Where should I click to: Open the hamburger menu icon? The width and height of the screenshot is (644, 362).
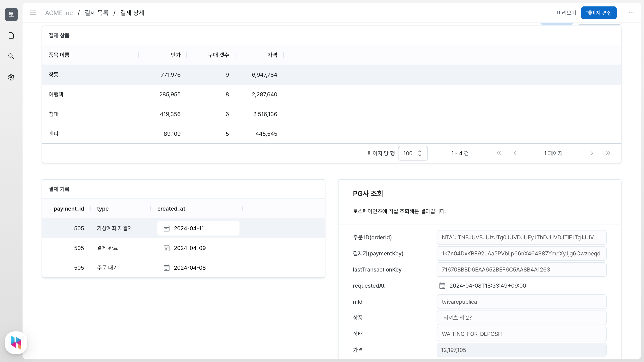click(x=33, y=13)
